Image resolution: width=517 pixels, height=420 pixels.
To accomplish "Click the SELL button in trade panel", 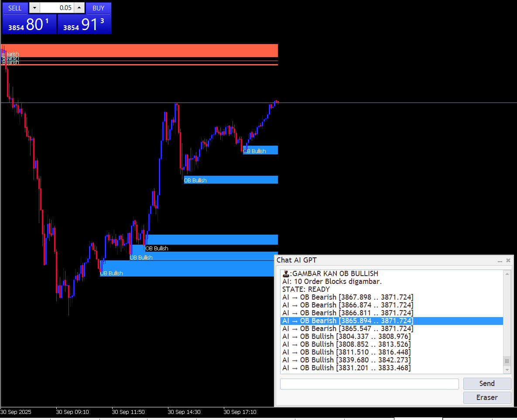I will (x=15, y=8).
